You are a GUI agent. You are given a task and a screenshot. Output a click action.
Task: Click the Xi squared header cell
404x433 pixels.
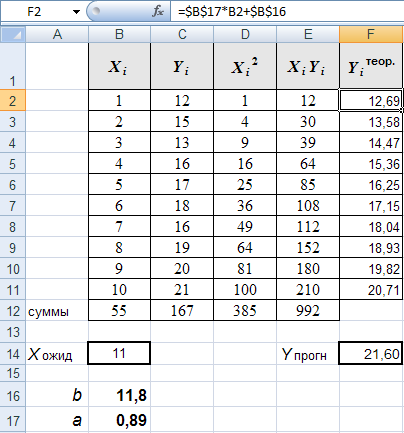tap(245, 66)
